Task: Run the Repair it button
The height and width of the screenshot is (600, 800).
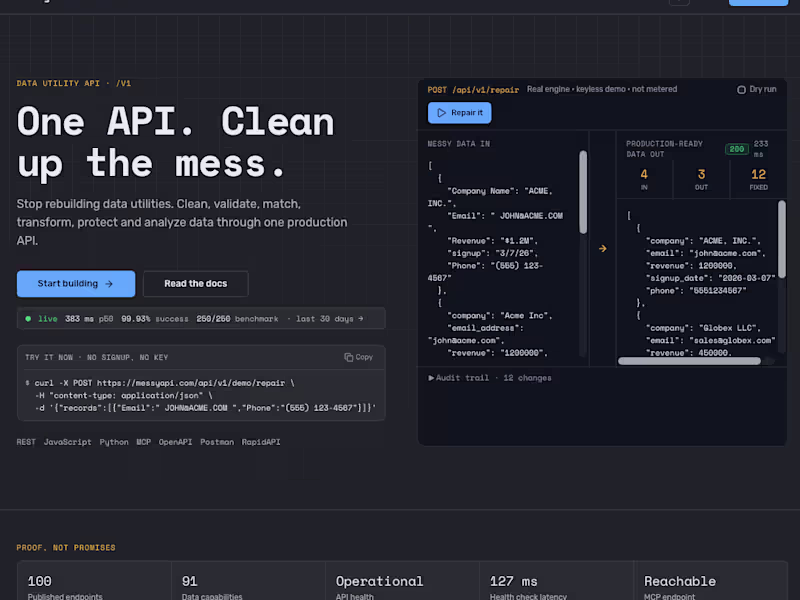Action: pyautogui.click(x=459, y=113)
